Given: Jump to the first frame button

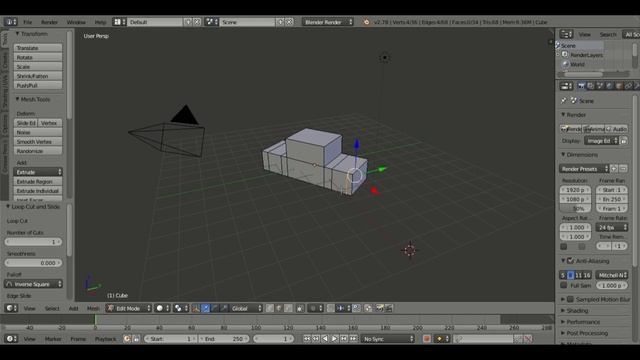Looking at the screenshot, I should [x=306, y=339].
